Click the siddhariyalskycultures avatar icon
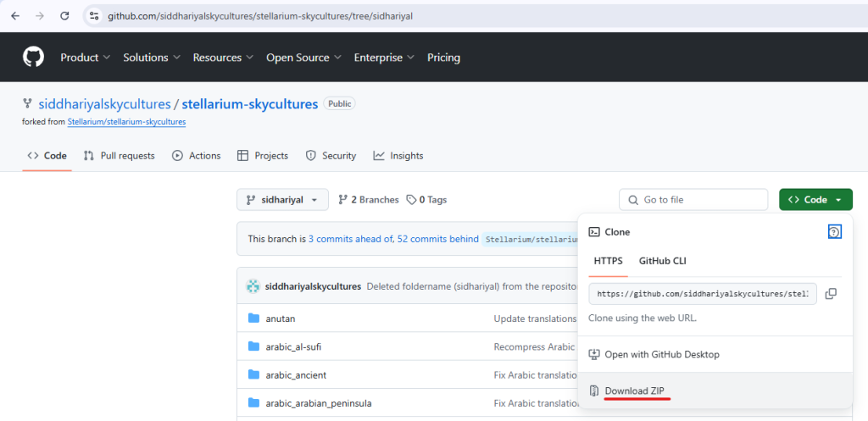The width and height of the screenshot is (868, 421). [x=253, y=286]
